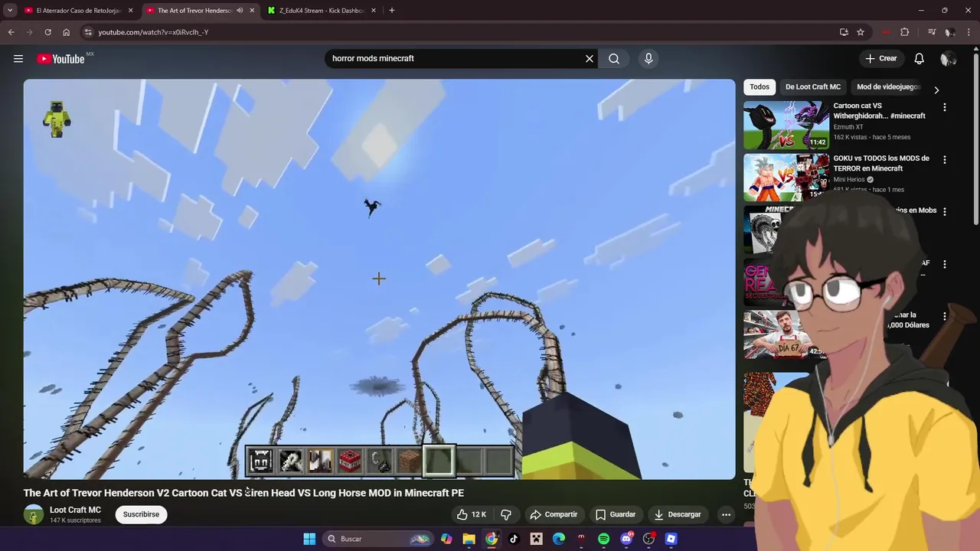Open Minecraft creeper icon in the taskbar

click(536, 539)
